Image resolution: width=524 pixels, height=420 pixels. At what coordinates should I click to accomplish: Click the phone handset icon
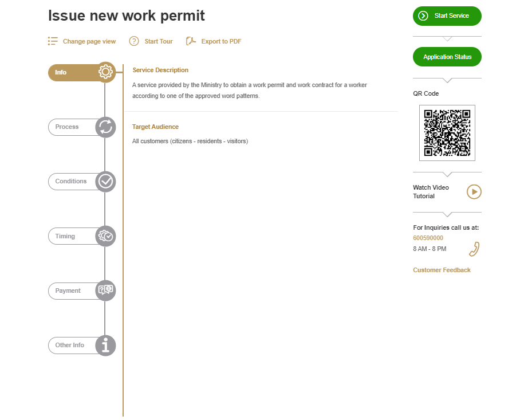[x=474, y=249]
